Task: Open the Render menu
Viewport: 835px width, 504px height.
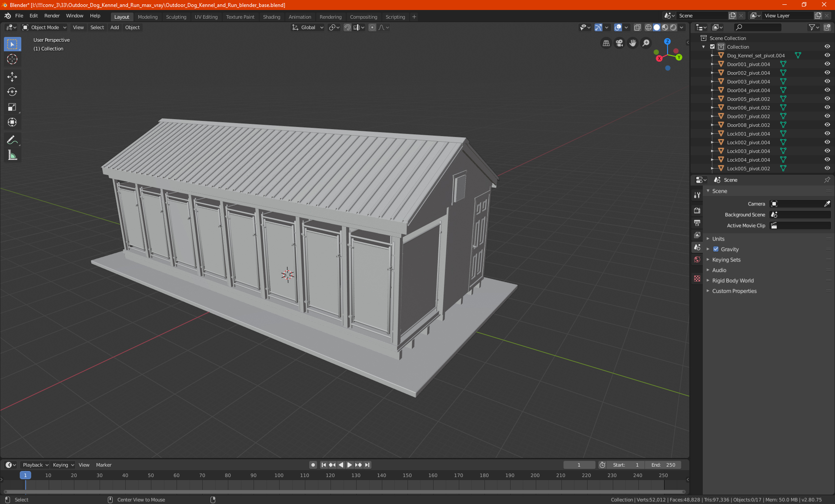Action: 52,16
